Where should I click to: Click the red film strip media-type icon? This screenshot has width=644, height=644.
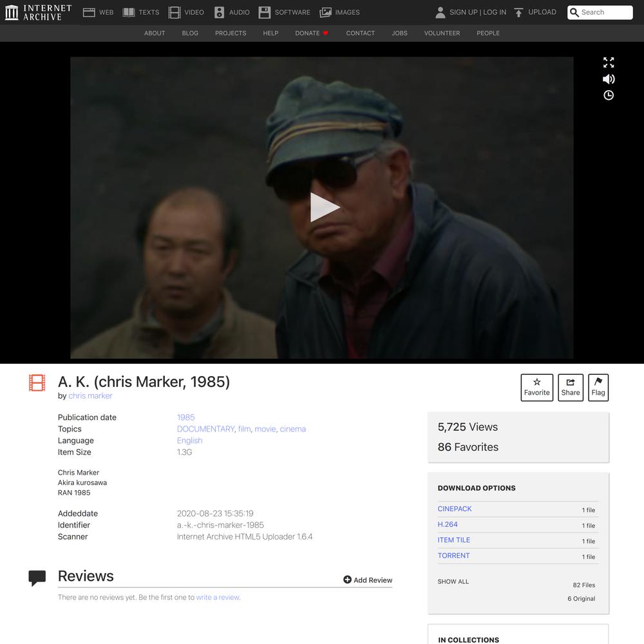tap(37, 383)
